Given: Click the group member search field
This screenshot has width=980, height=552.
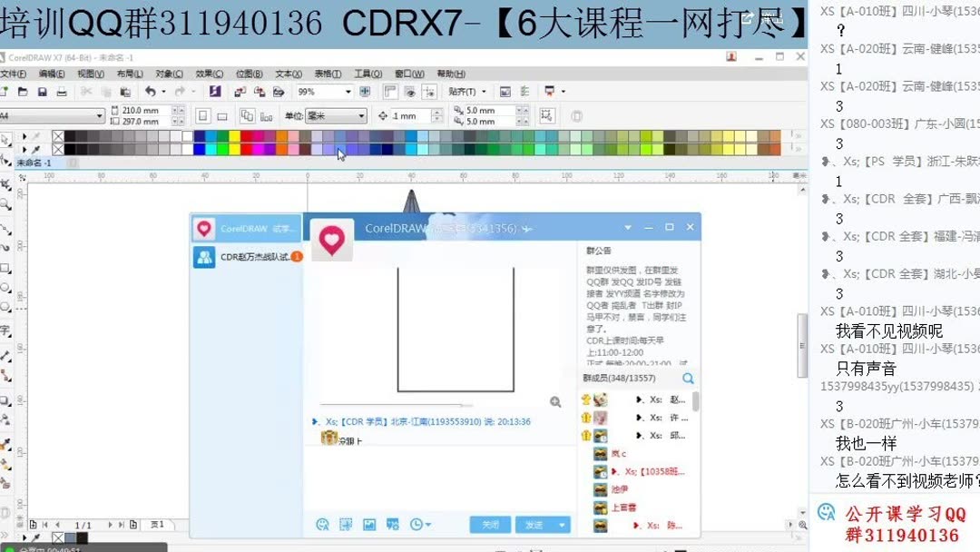Looking at the screenshot, I should [635, 378].
